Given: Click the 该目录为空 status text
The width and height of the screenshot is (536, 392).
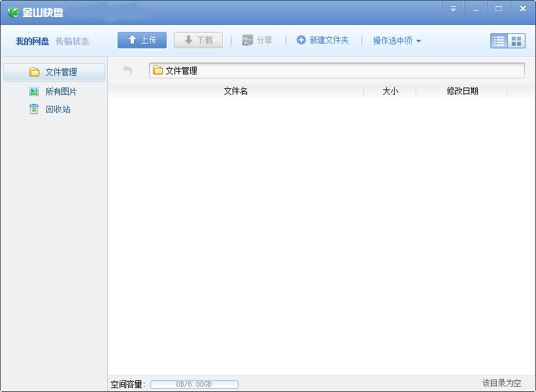Looking at the screenshot, I should coord(501,383).
